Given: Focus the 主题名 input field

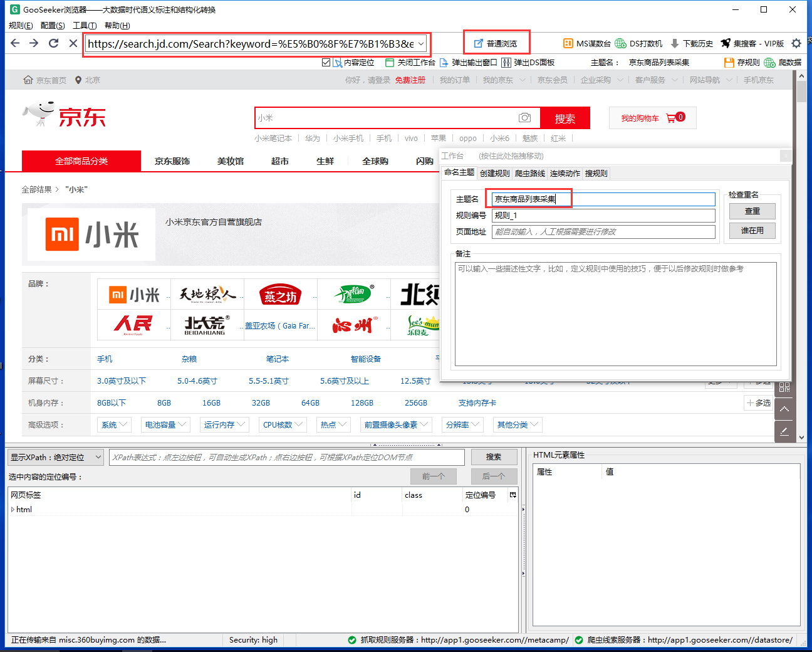Looking at the screenshot, I should (x=603, y=199).
